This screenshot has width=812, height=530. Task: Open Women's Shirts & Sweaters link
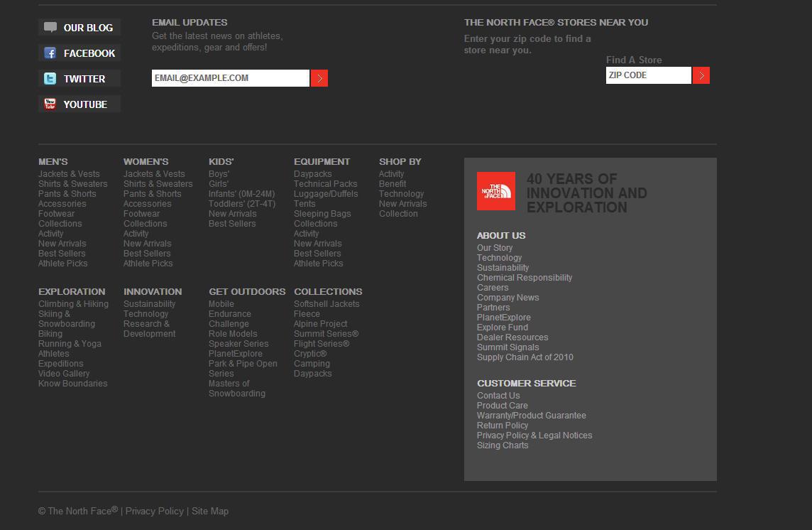158,183
